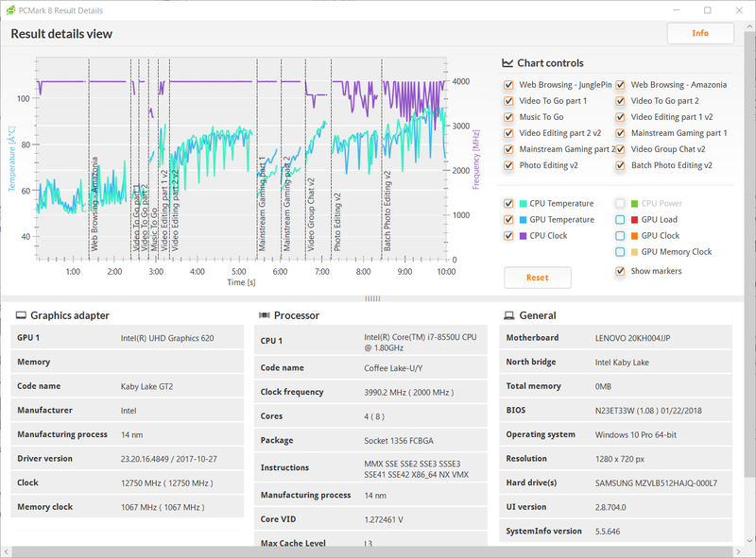Toggle Video Editing part 2 v2 checkbox
The width and height of the screenshot is (756, 558).
(x=508, y=133)
